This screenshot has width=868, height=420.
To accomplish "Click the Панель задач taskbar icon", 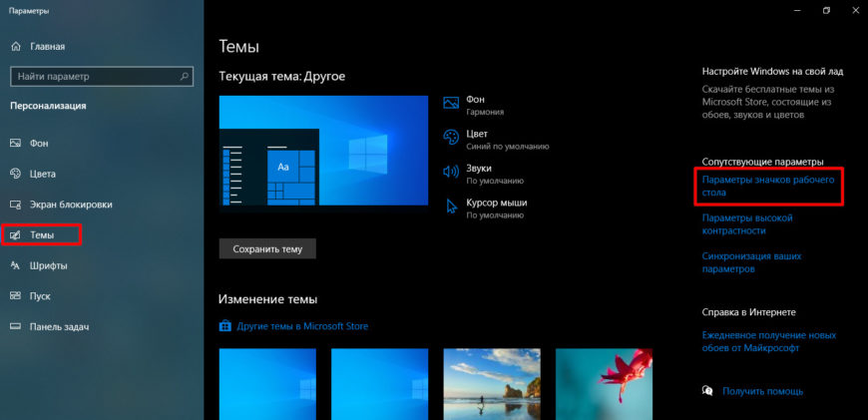I will pos(16,326).
